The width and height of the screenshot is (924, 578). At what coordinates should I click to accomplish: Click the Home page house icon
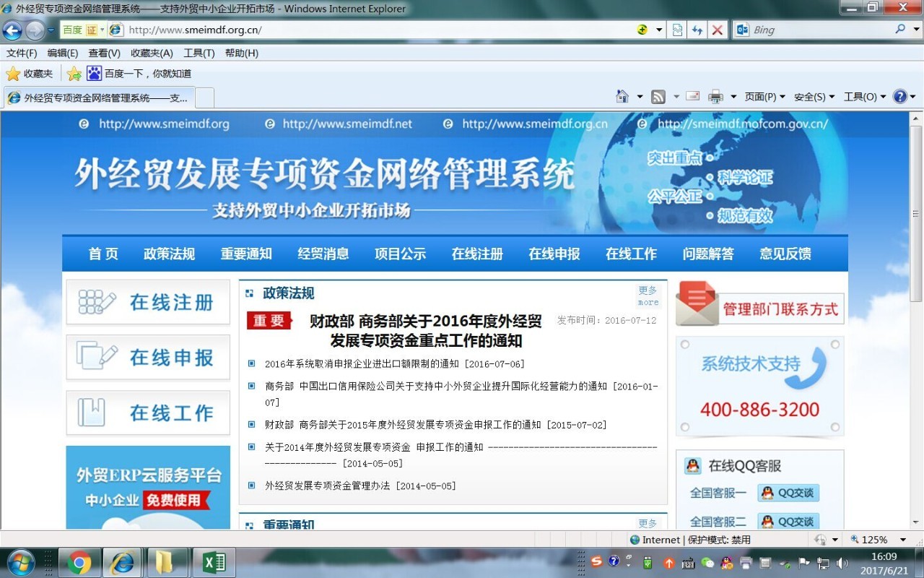point(622,97)
